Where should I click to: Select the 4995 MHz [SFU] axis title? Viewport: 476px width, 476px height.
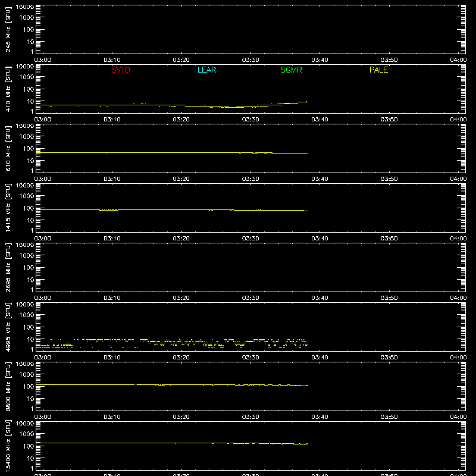pyautogui.click(x=8, y=327)
